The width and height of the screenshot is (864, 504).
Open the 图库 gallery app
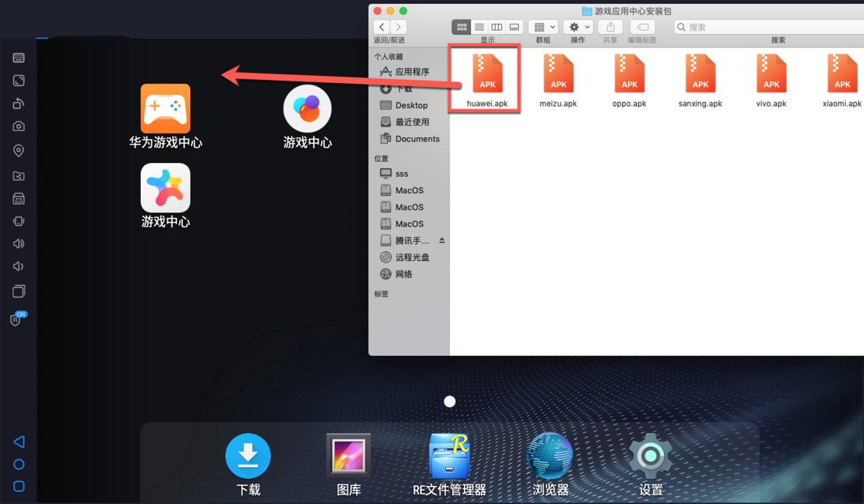348,465
